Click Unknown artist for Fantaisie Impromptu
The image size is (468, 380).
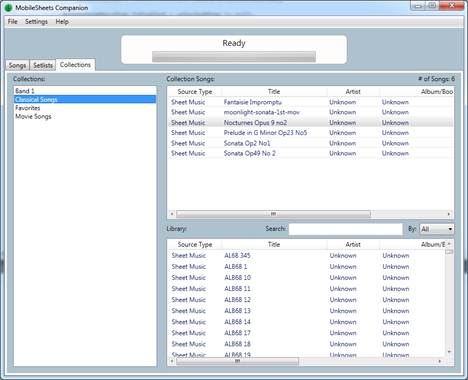pos(343,102)
